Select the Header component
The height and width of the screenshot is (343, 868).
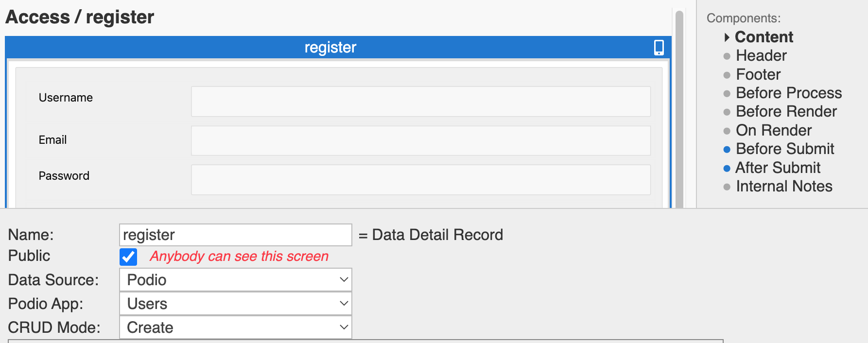tap(761, 56)
